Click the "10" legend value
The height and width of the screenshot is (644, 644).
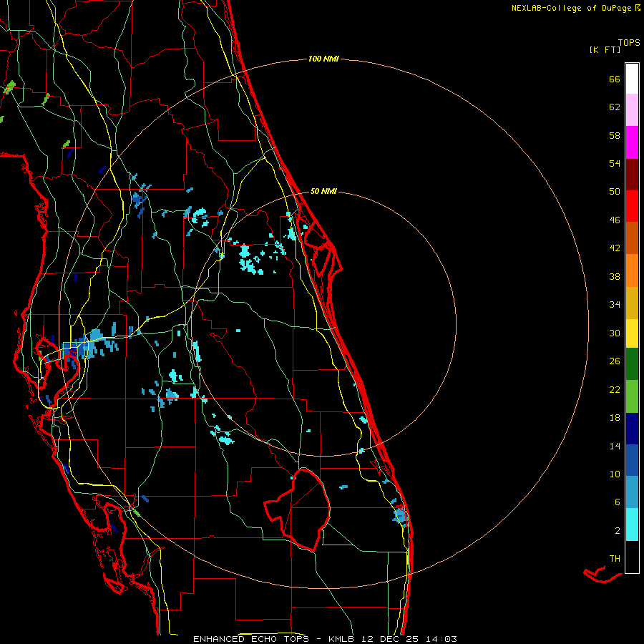(x=615, y=474)
